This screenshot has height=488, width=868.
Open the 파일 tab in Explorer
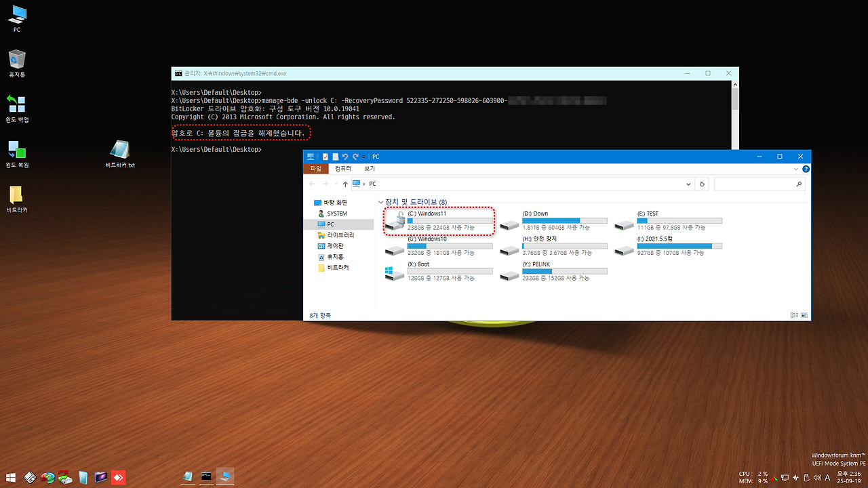pyautogui.click(x=315, y=169)
